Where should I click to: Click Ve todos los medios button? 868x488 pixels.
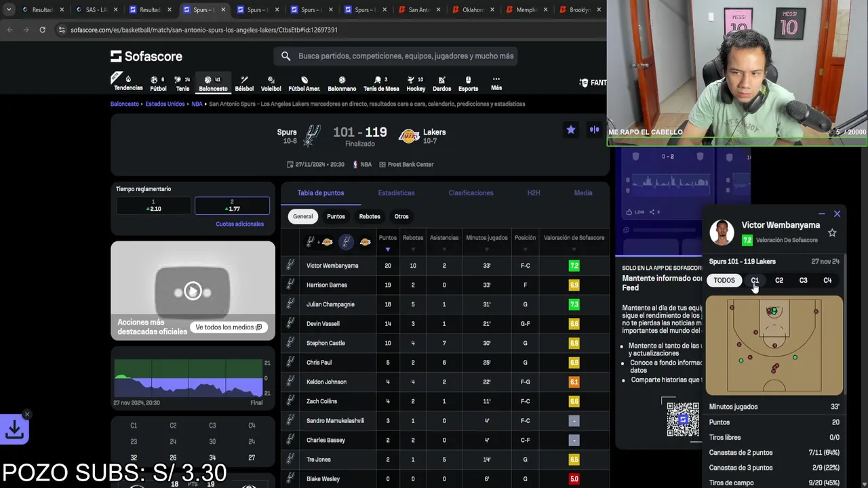click(x=229, y=327)
